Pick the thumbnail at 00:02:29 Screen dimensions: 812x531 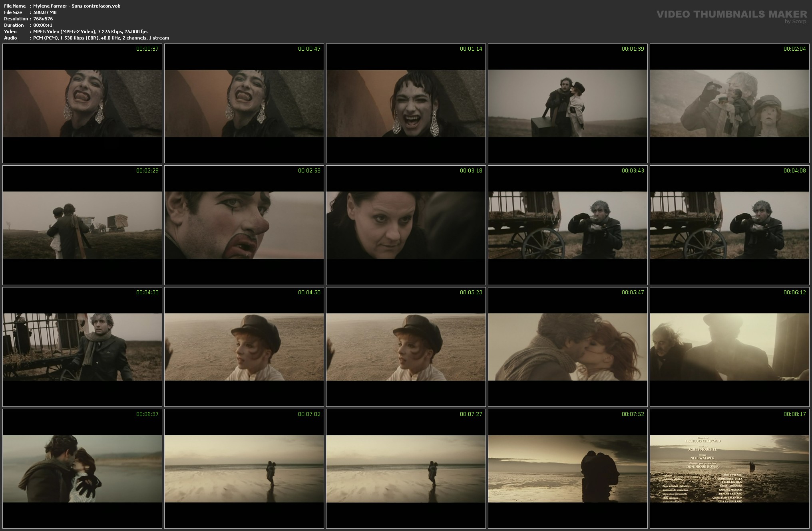click(x=82, y=225)
